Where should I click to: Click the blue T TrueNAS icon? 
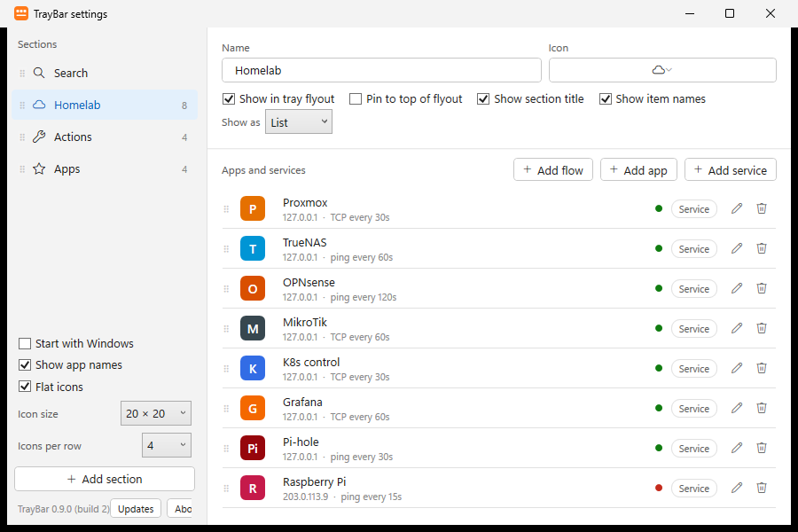tap(253, 248)
